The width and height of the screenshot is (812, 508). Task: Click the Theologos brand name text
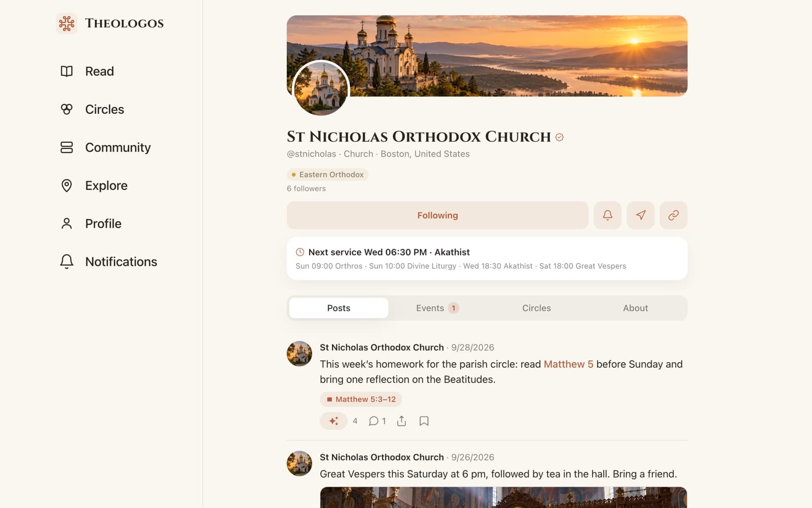(124, 23)
